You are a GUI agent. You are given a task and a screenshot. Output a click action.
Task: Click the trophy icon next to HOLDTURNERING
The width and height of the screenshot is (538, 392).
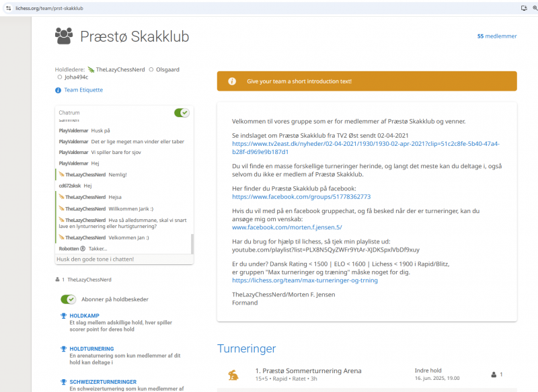click(x=63, y=349)
